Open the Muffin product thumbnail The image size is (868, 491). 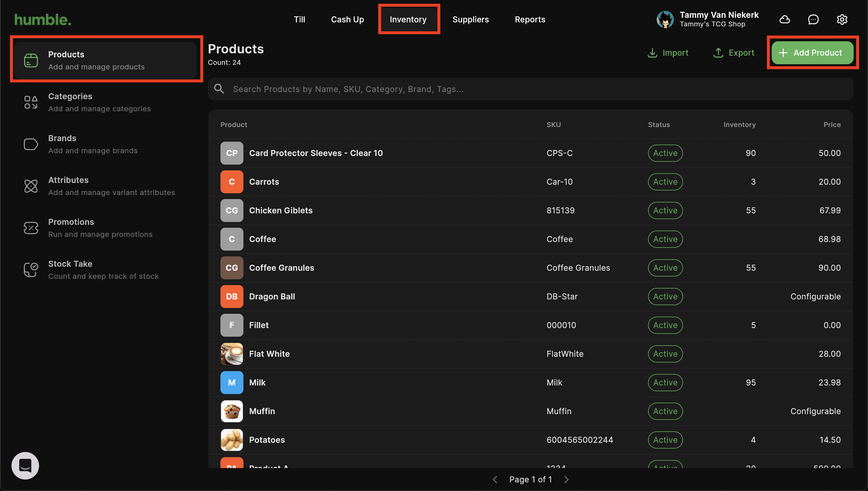pyautogui.click(x=232, y=411)
